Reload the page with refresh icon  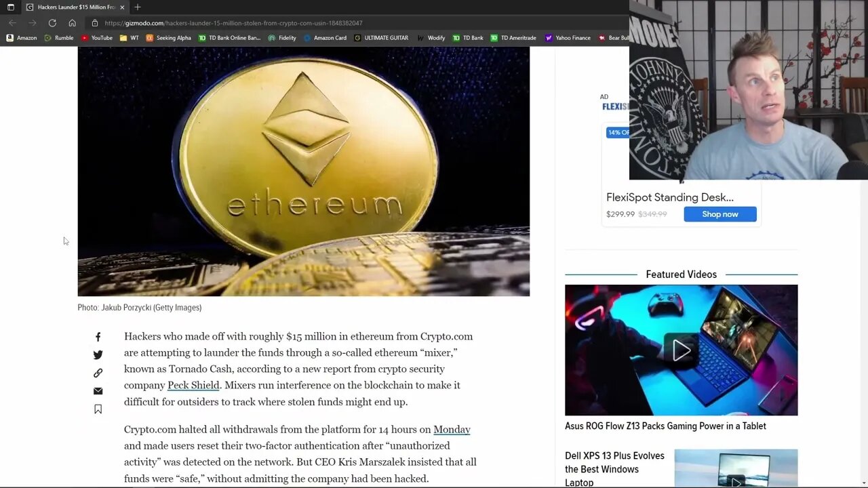pos(52,23)
